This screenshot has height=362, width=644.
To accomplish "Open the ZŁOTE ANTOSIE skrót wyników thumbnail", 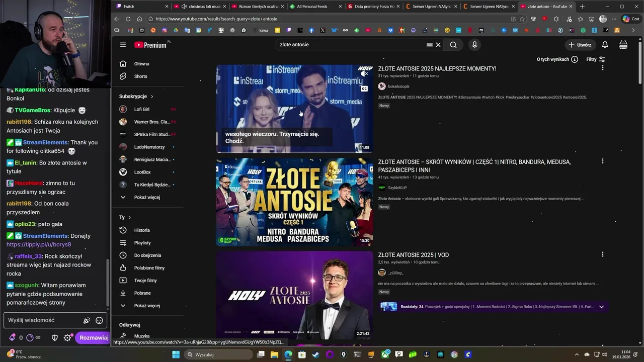I will pos(294,202).
